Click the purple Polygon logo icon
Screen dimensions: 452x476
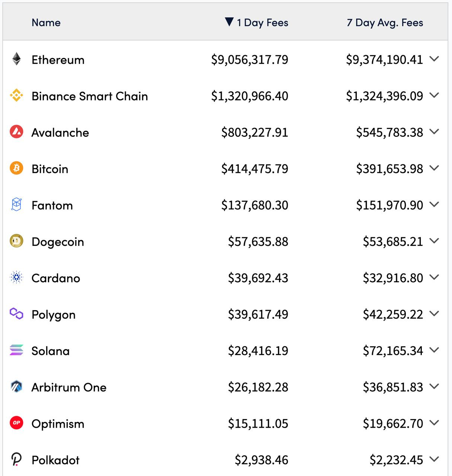[x=16, y=314]
